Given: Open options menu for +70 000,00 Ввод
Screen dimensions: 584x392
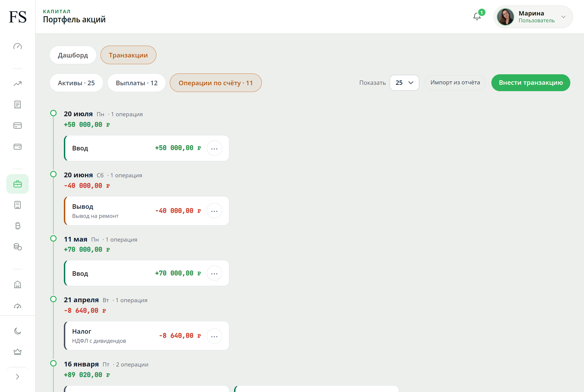Looking at the screenshot, I should click(x=214, y=273).
